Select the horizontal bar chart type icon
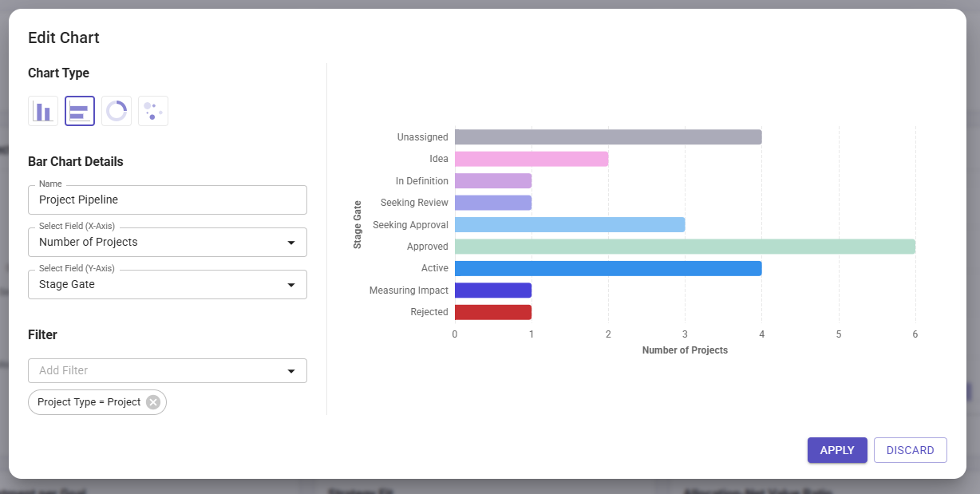This screenshot has height=494, width=980. tap(80, 111)
